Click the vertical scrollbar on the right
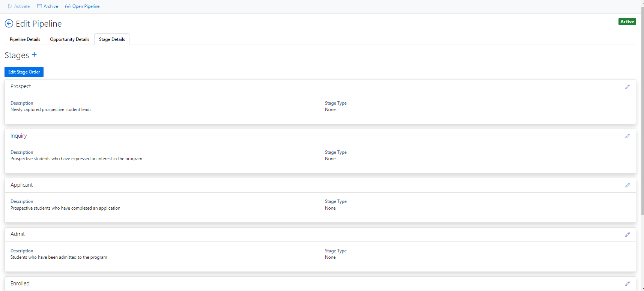Screen dimensions: 644x291 [x=642, y=150]
